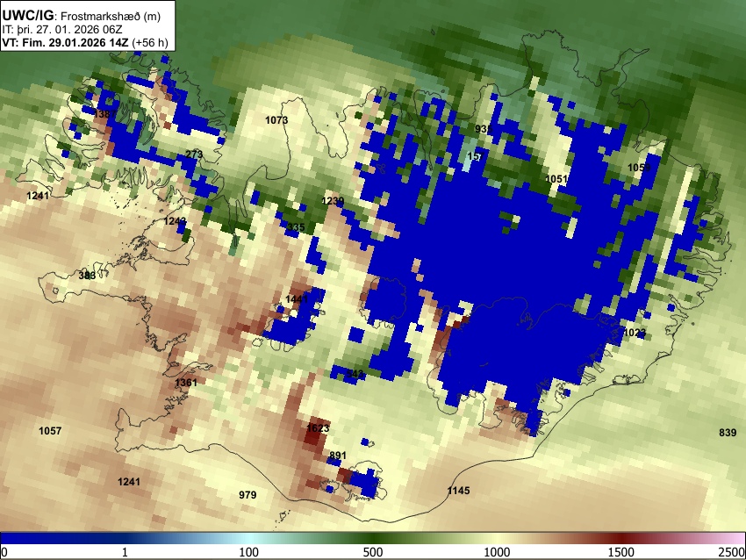Click the 1051 value label
This screenshot has width=746, height=560.
(x=556, y=179)
